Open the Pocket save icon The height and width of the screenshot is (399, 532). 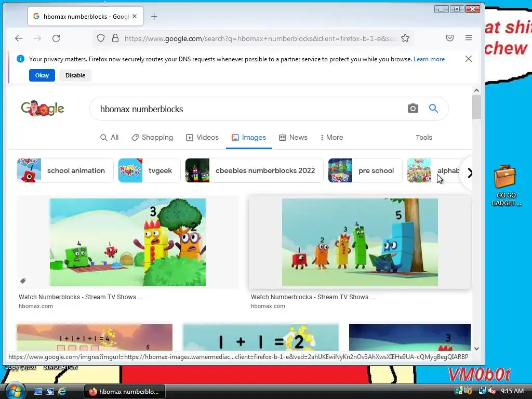(450, 38)
